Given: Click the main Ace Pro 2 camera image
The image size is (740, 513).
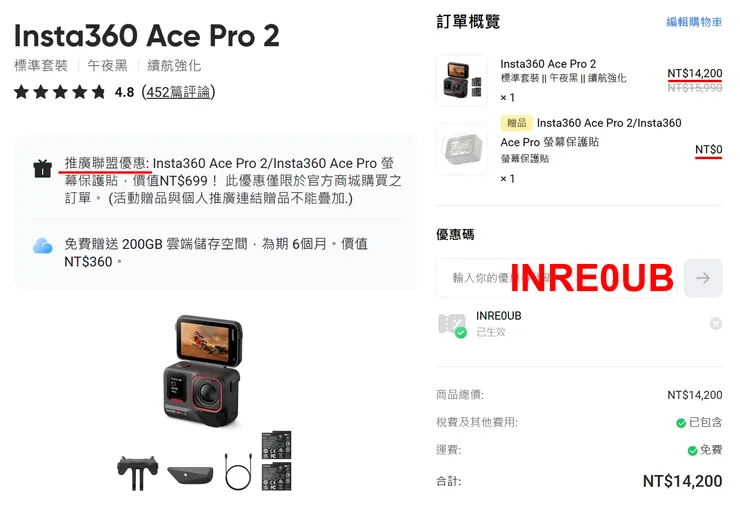Looking at the screenshot, I should coord(203,371).
